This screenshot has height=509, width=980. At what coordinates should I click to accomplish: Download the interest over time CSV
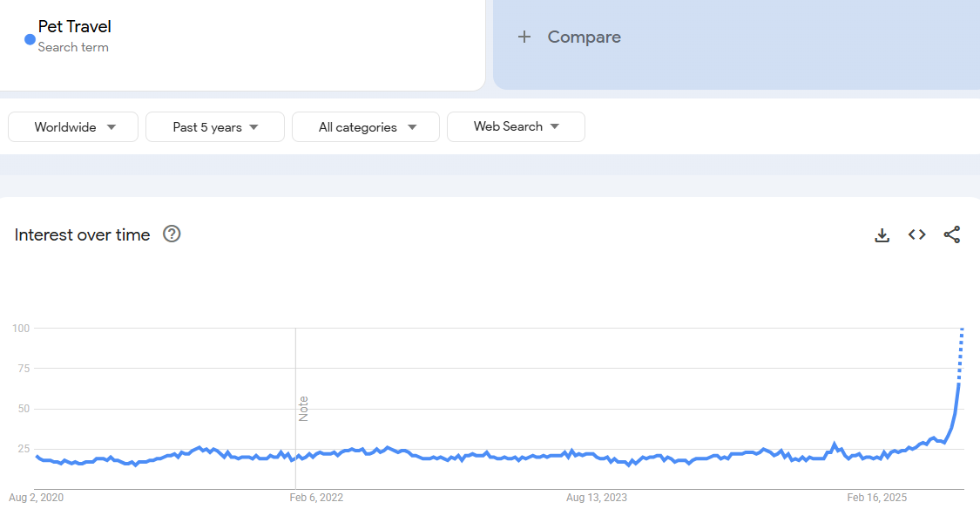pos(882,234)
